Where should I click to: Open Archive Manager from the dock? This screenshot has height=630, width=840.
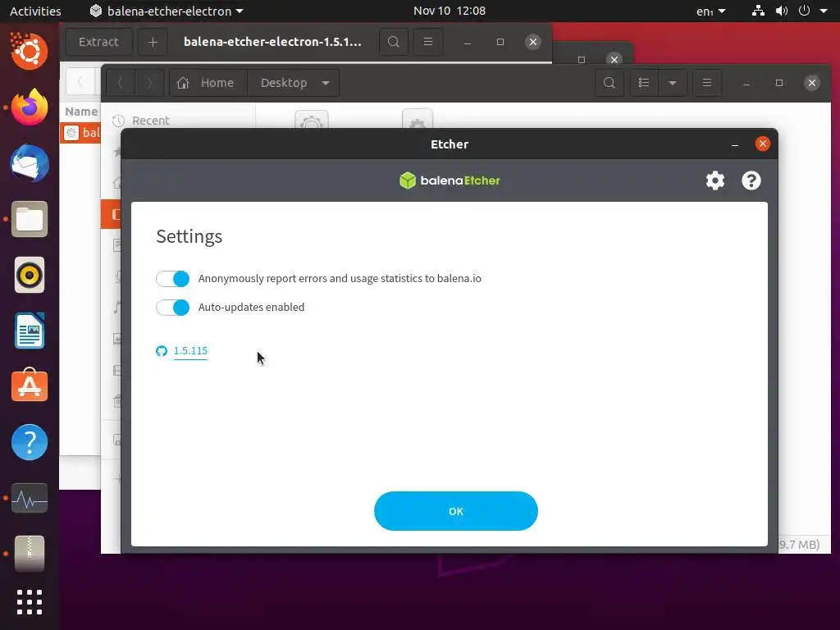coord(30,554)
